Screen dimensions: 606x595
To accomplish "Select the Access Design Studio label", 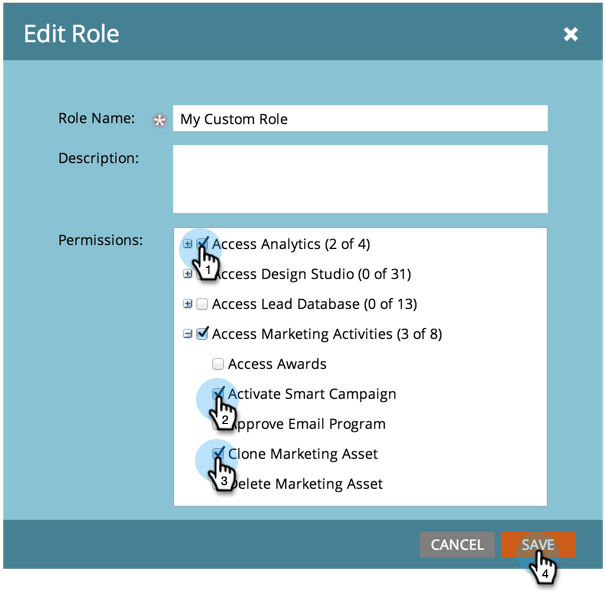I will (318, 274).
